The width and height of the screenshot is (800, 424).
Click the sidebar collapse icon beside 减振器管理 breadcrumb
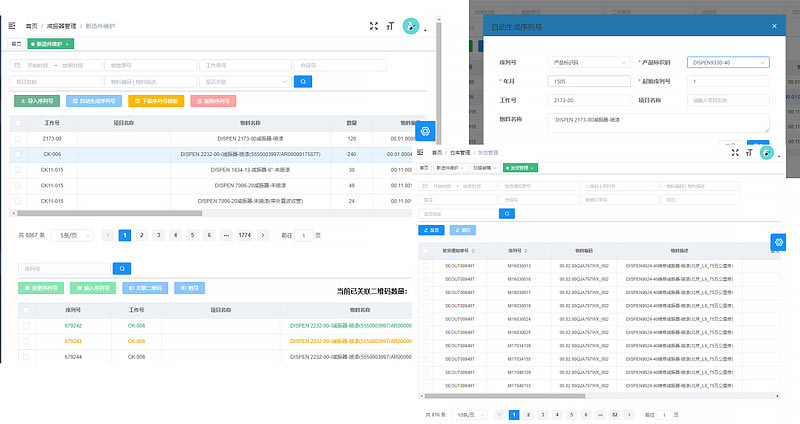pos(11,25)
